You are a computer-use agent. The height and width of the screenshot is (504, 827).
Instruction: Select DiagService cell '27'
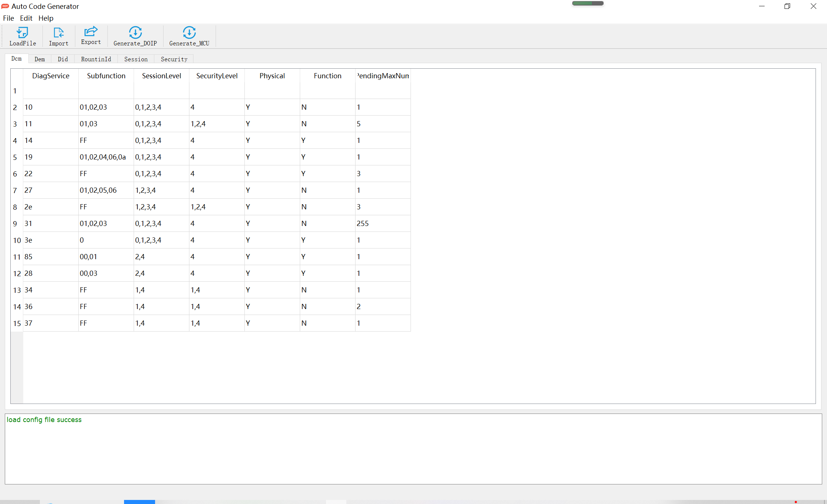(51, 190)
